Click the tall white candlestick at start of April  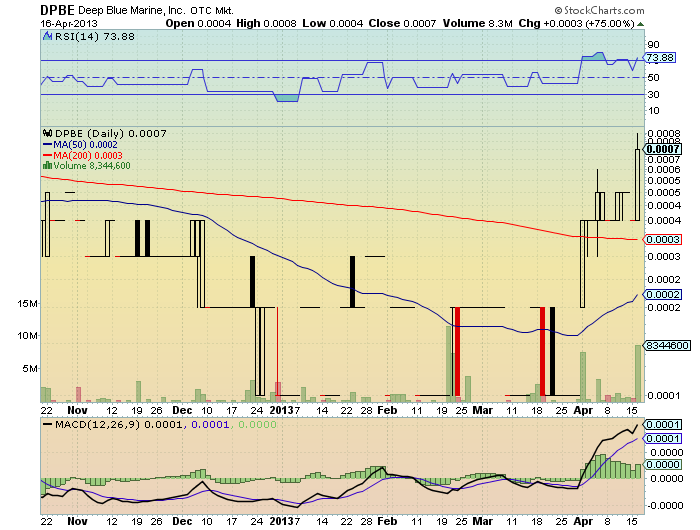pos(582,264)
